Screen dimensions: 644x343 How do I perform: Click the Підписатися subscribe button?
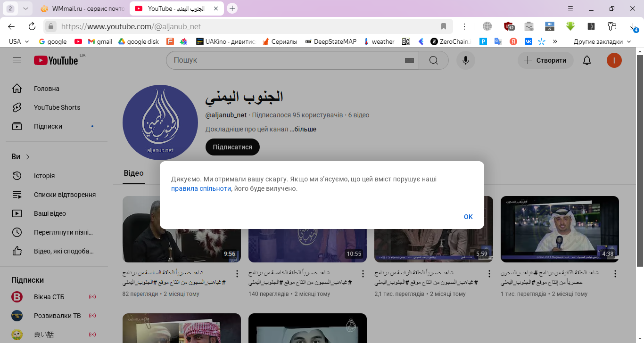[232, 147]
